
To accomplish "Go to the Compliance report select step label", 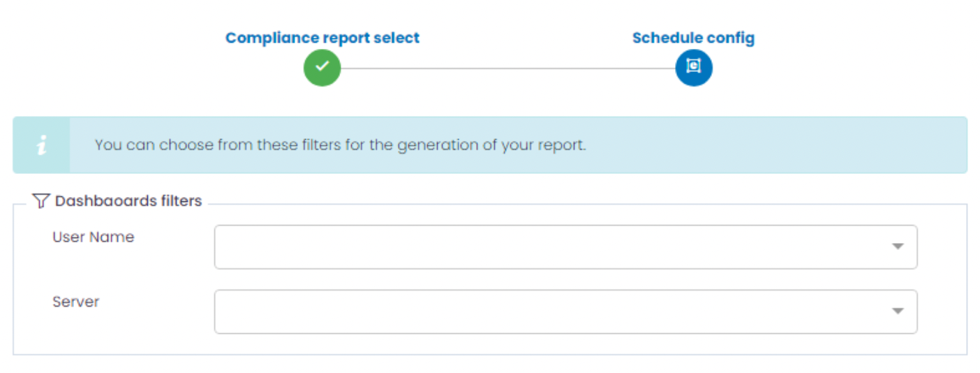I will [322, 38].
